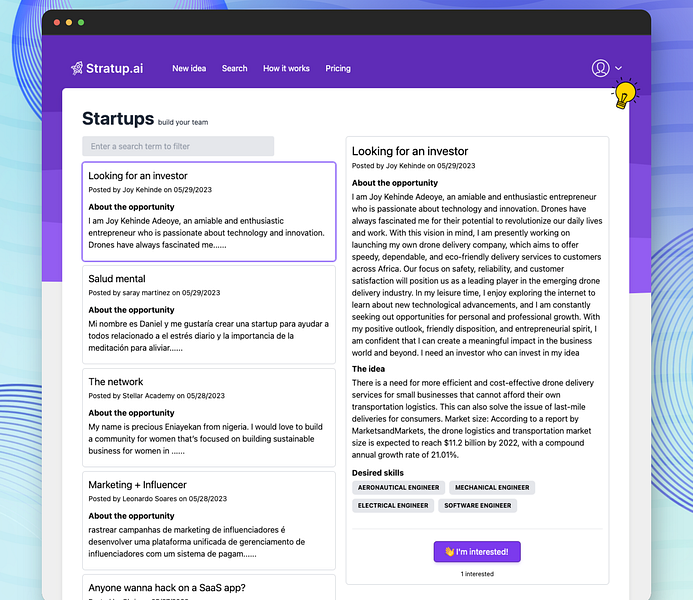
Task: Open How it works page
Action: click(x=286, y=68)
